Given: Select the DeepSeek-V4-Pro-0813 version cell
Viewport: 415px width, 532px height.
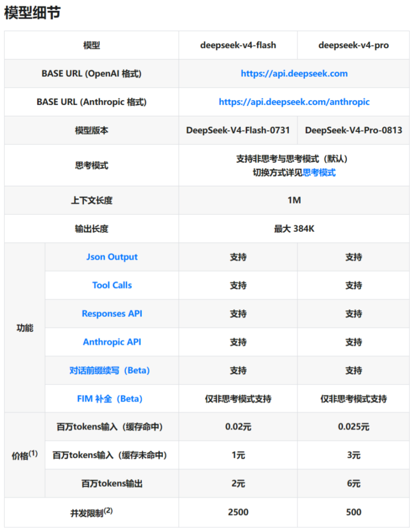Looking at the screenshot, I should point(354,130).
